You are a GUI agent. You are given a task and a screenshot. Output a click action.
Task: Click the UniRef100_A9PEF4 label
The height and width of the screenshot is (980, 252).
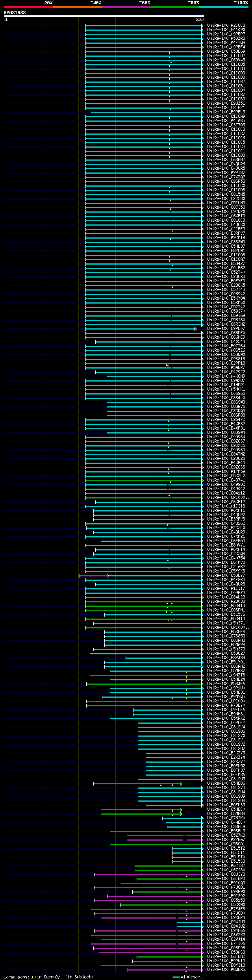point(226,47)
